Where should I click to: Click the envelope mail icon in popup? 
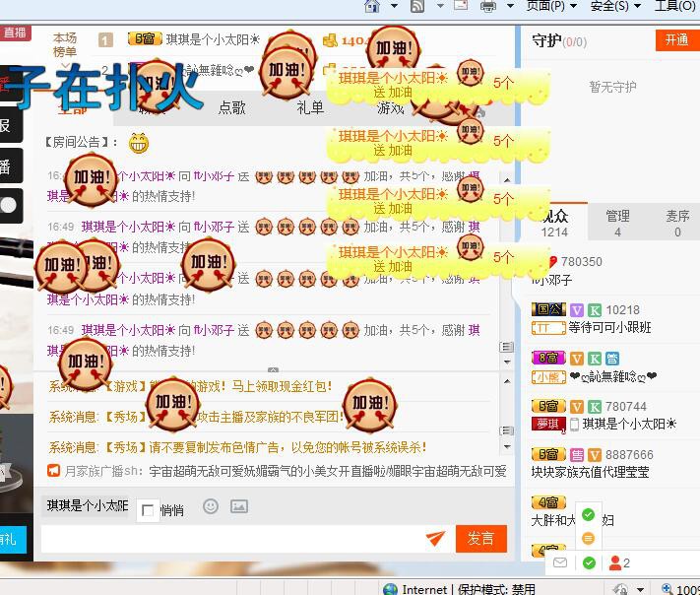pos(560,562)
